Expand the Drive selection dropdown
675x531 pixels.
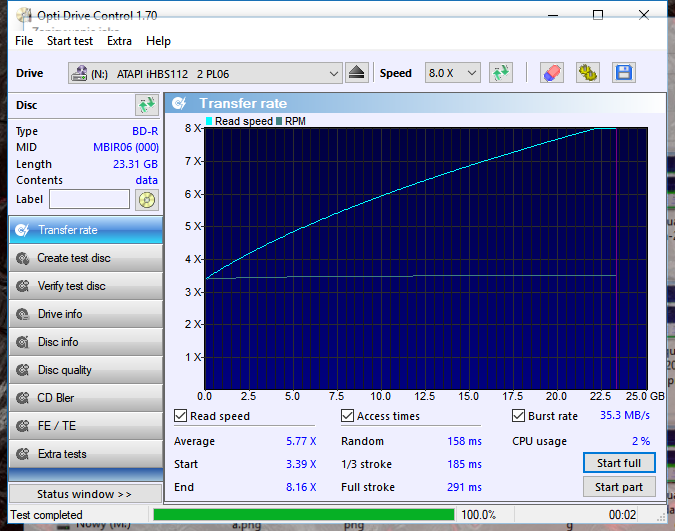(205, 73)
